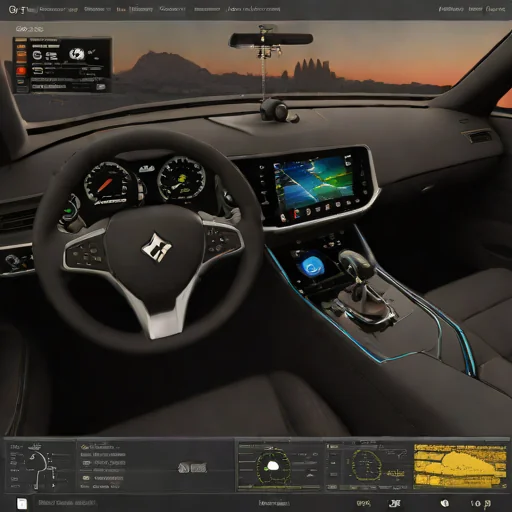Tap the navigation map on the car's center screen
Image resolution: width=512 pixels, height=512 pixels.
[313, 182]
